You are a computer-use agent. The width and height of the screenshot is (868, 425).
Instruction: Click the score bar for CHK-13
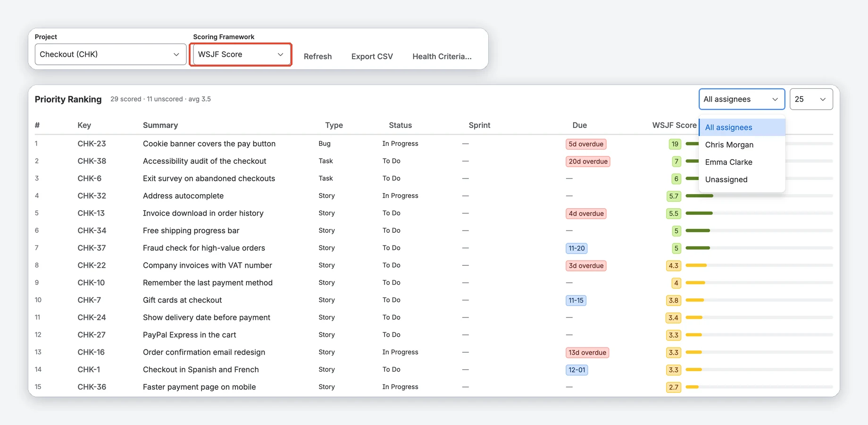[759, 213]
